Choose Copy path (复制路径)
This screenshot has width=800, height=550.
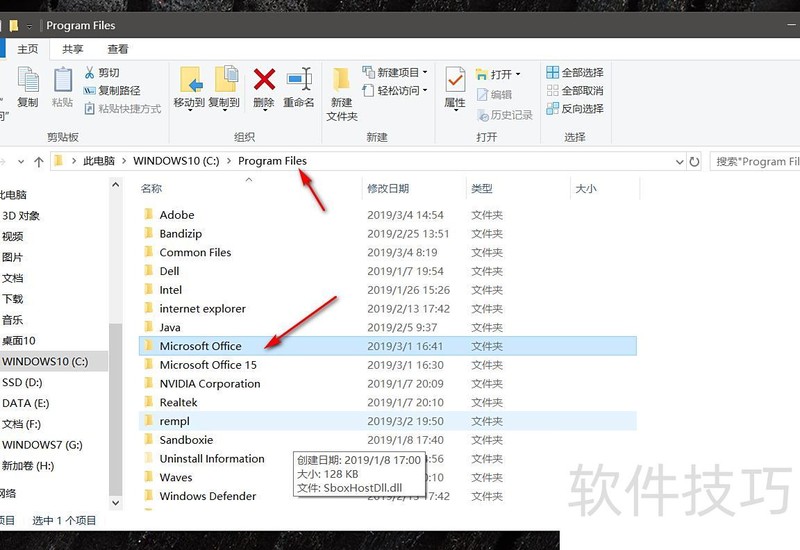[x=112, y=91]
